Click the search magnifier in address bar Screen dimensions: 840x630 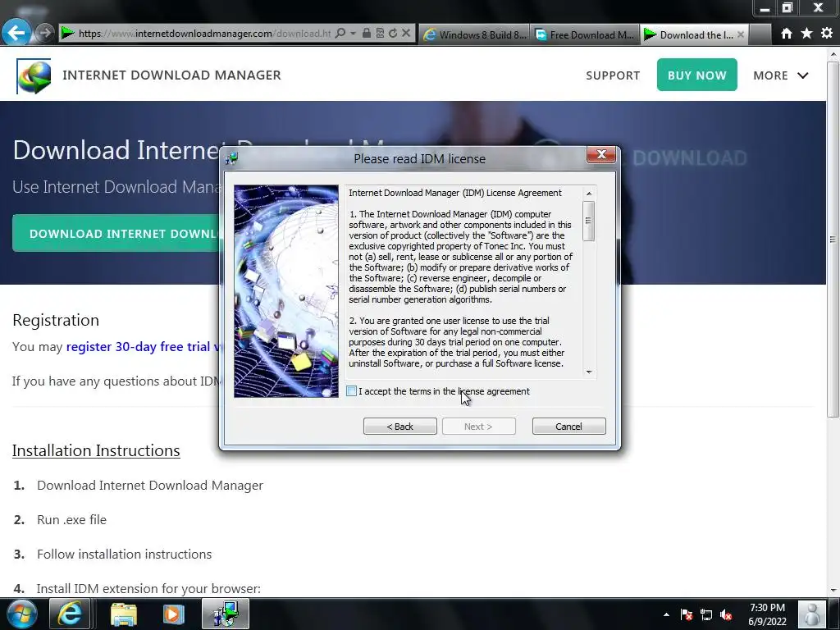point(340,33)
